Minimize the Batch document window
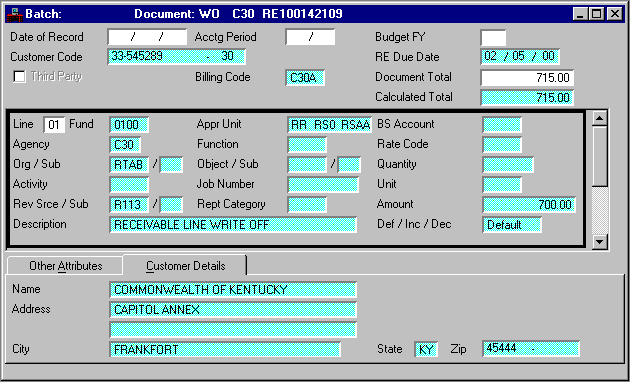Viewport: 630px width, 382px height. [x=580, y=14]
